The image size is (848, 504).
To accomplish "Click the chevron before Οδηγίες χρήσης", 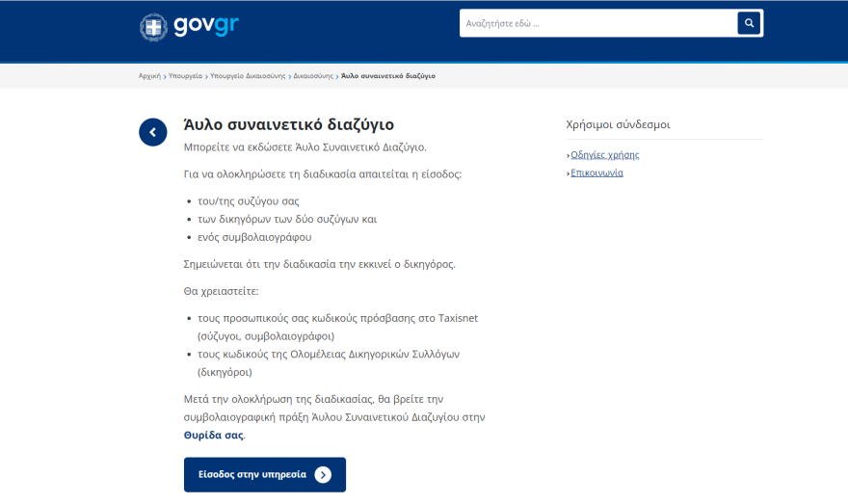I will click(x=569, y=155).
